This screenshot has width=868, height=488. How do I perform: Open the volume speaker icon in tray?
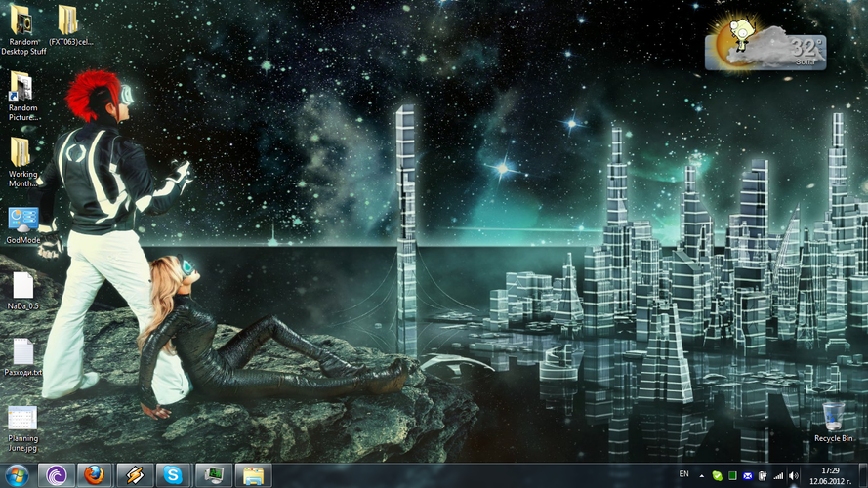tap(794, 475)
